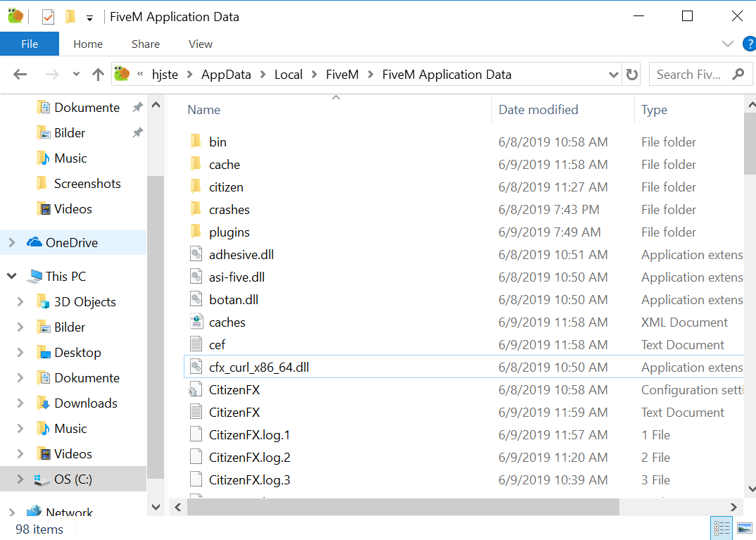The height and width of the screenshot is (540, 756).
Task: Click file list horizontal scrollbar right arrow
Action: (733, 507)
